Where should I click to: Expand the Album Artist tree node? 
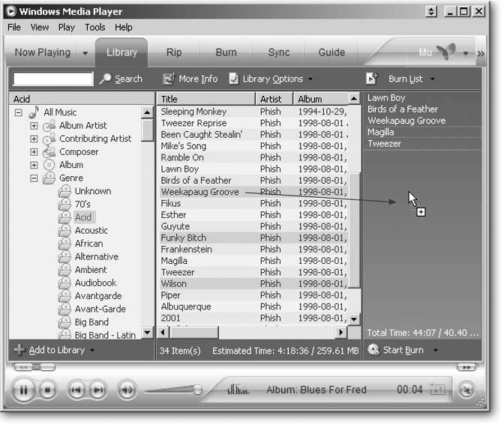click(x=34, y=126)
